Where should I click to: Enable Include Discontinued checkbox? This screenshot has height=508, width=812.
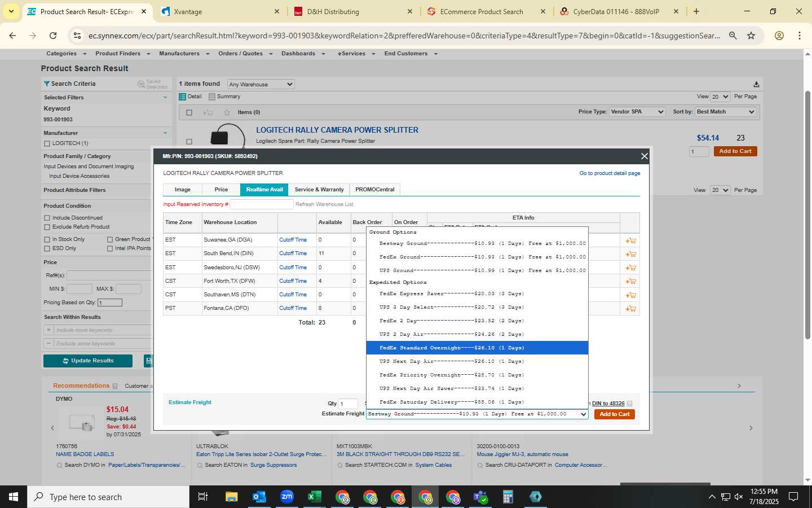point(47,218)
